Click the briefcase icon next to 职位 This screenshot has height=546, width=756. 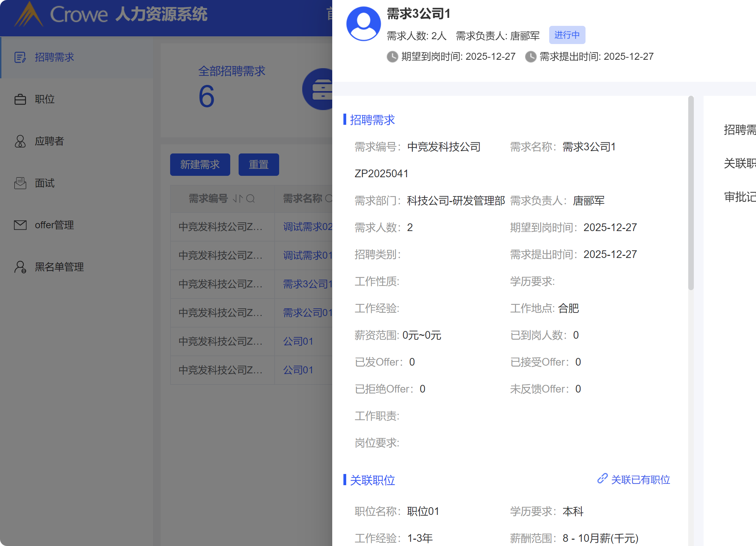point(20,99)
